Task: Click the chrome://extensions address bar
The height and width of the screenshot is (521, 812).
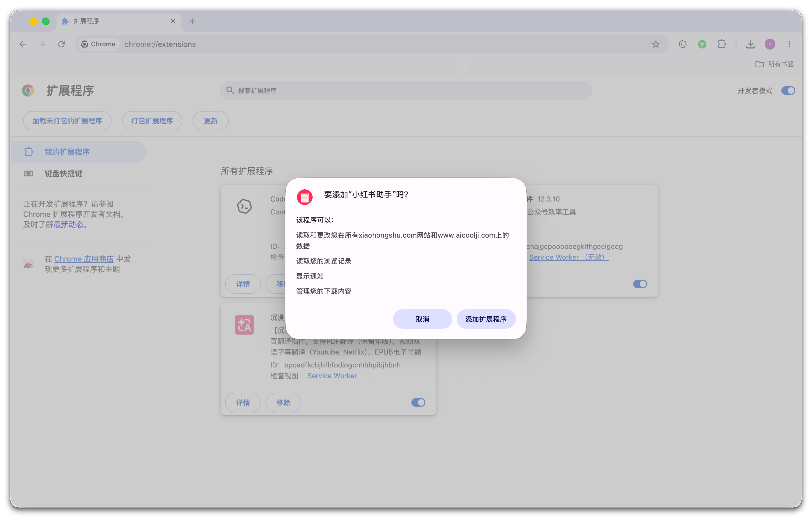Action: 372,44
